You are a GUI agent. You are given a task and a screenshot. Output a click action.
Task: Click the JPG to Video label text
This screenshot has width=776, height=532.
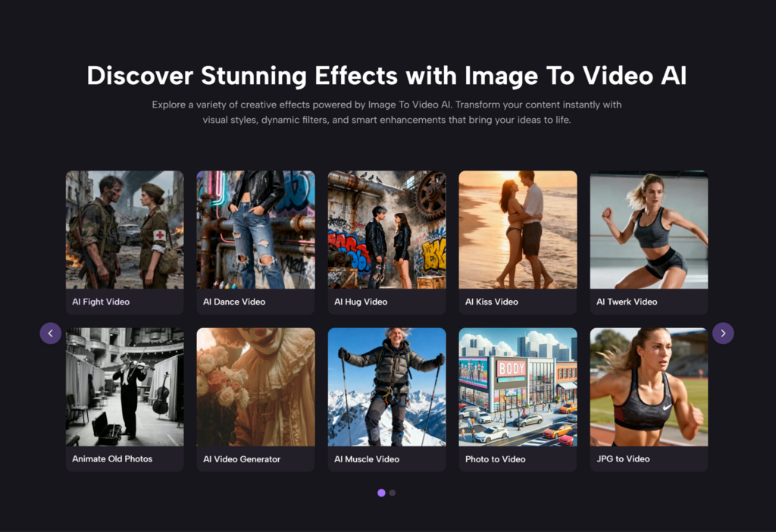[x=623, y=459]
